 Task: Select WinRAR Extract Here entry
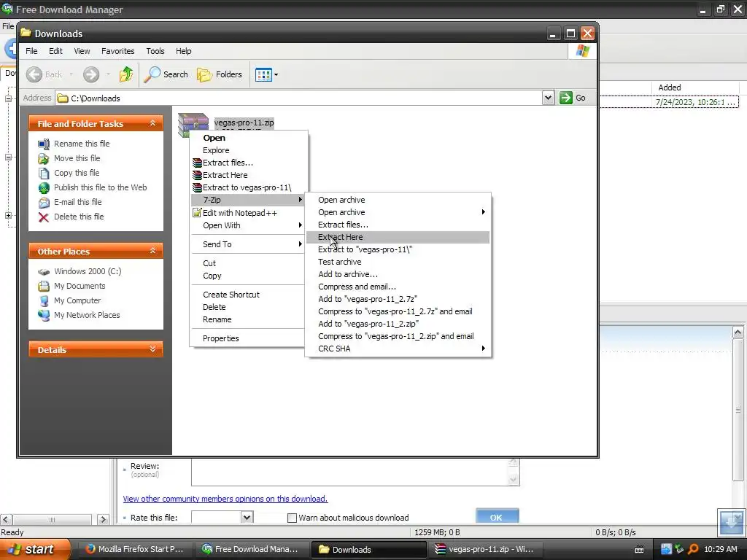pyautogui.click(x=248, y=175)
